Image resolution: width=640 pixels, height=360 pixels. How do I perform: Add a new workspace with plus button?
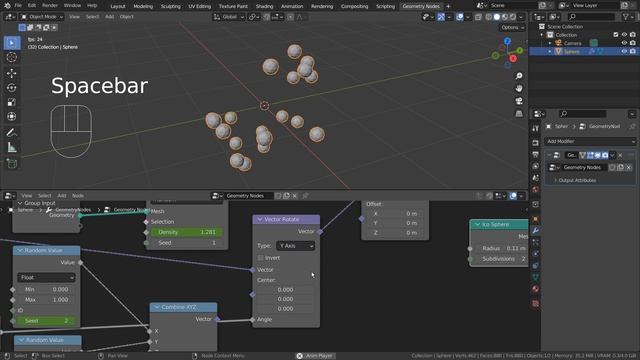[448, 6]
